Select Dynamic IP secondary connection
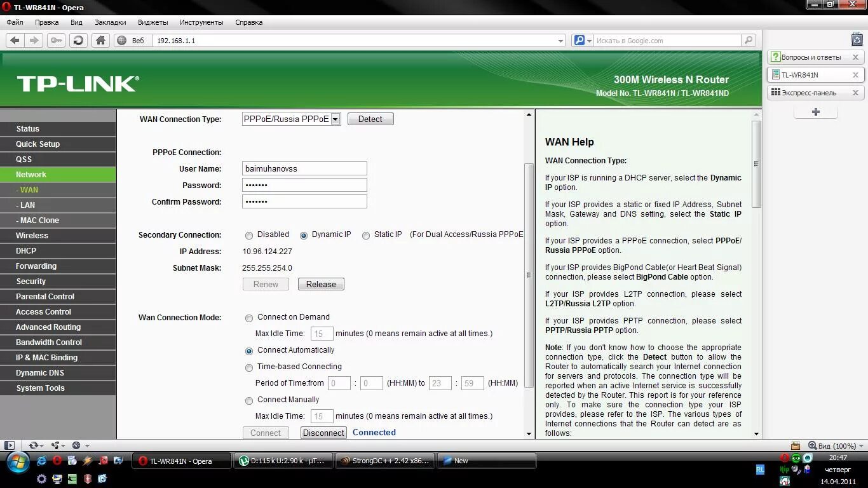 click(304, 235)
